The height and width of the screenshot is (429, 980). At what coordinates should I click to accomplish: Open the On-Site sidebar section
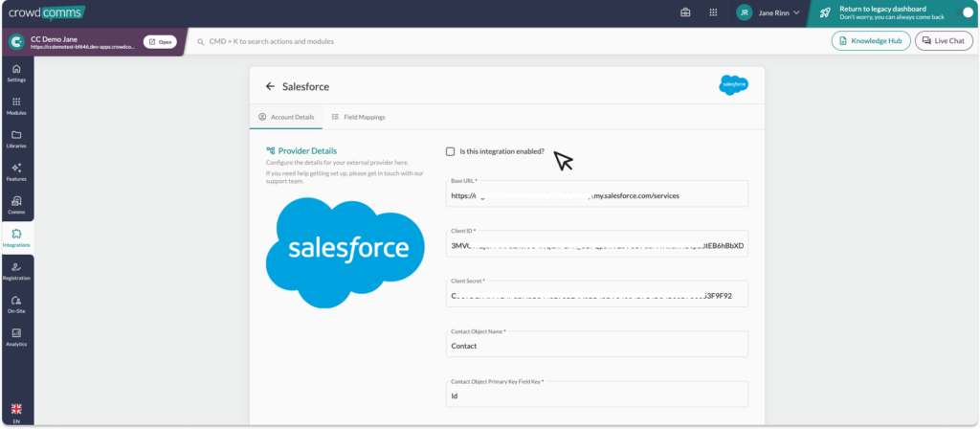point(16,304)
